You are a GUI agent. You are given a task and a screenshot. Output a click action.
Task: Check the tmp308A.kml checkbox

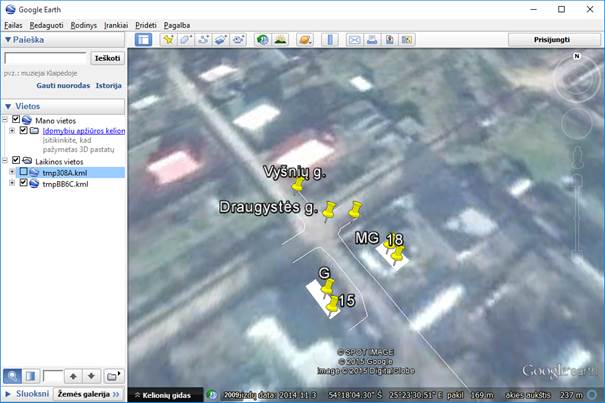coord(24,171)
